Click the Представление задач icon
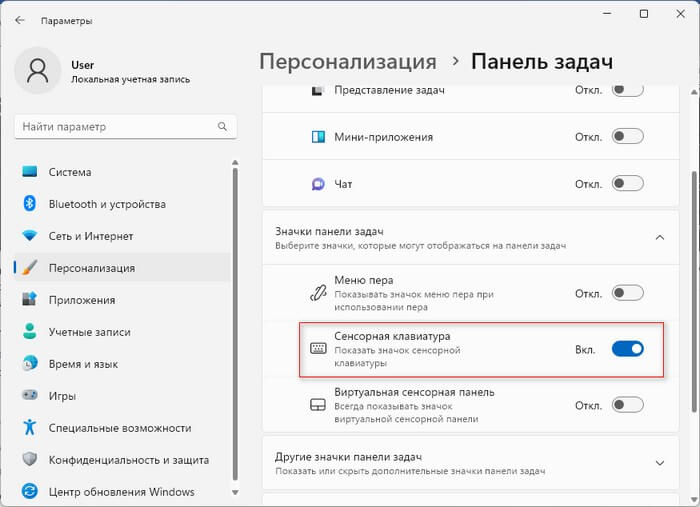The image size is (700, 507). coord(317,91)
